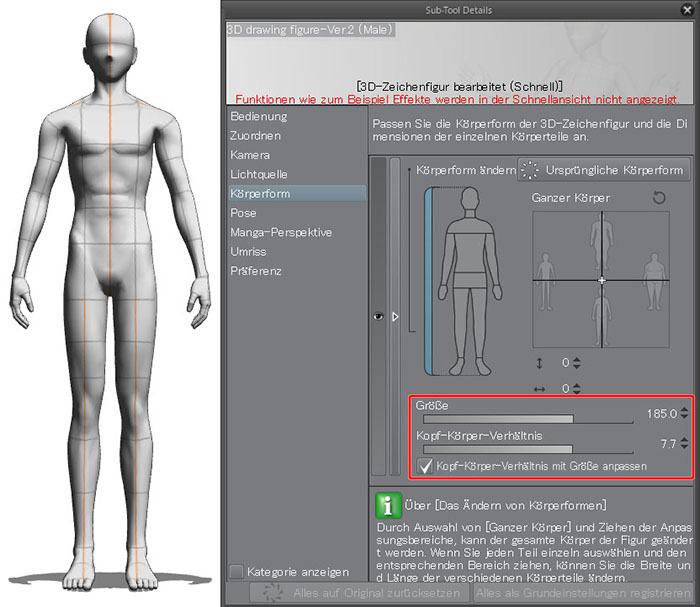This screenshot has height=607, width=700.
Task: Click the Ganzer Körper label
Action: 571,198
